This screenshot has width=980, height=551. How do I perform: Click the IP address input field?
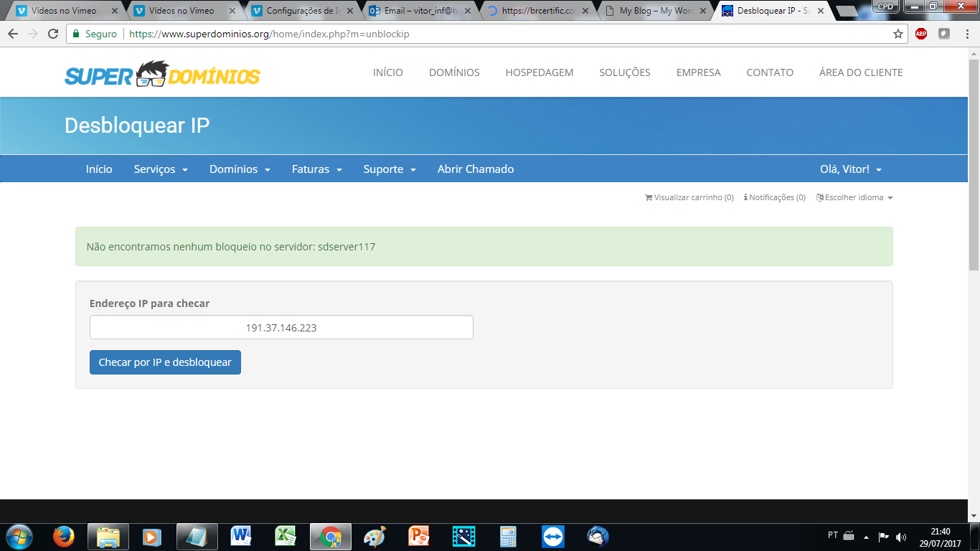[x=281, y=327]
